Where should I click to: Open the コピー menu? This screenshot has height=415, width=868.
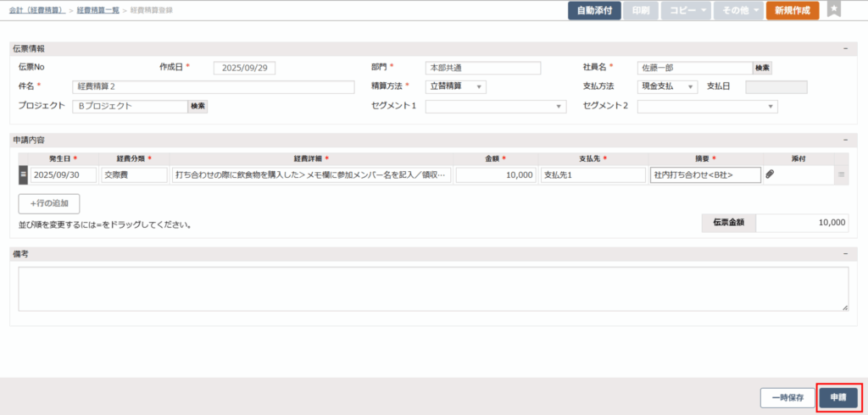684,11
